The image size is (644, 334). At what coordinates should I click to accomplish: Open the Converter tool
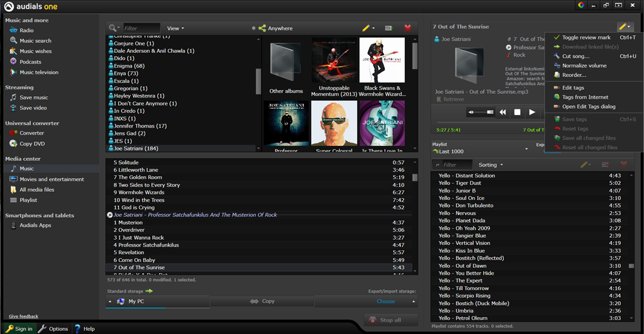click(31, 133)
